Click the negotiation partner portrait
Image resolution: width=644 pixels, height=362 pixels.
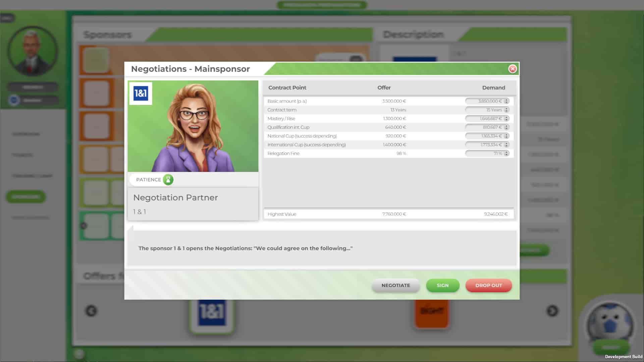coord(193,126)
